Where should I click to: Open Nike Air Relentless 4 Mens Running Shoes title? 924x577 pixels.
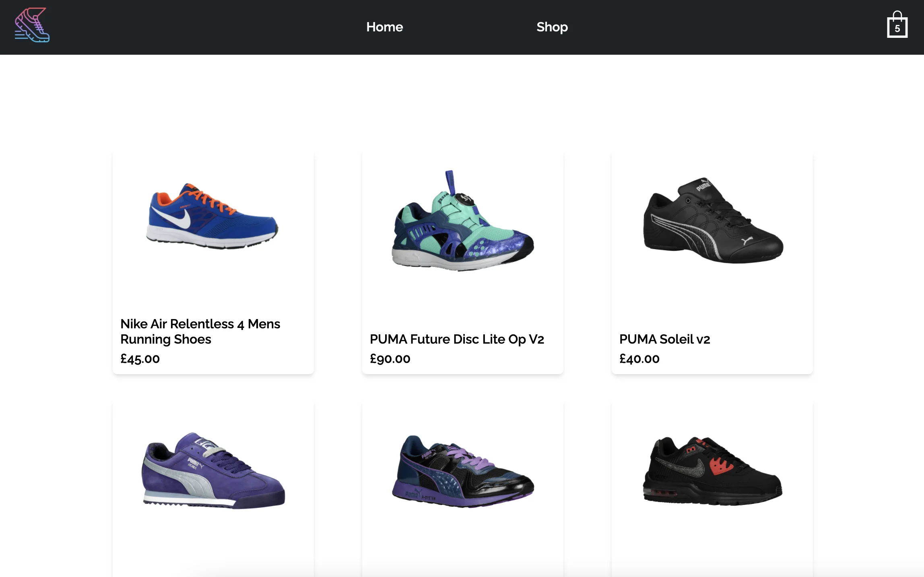[200, 332]
